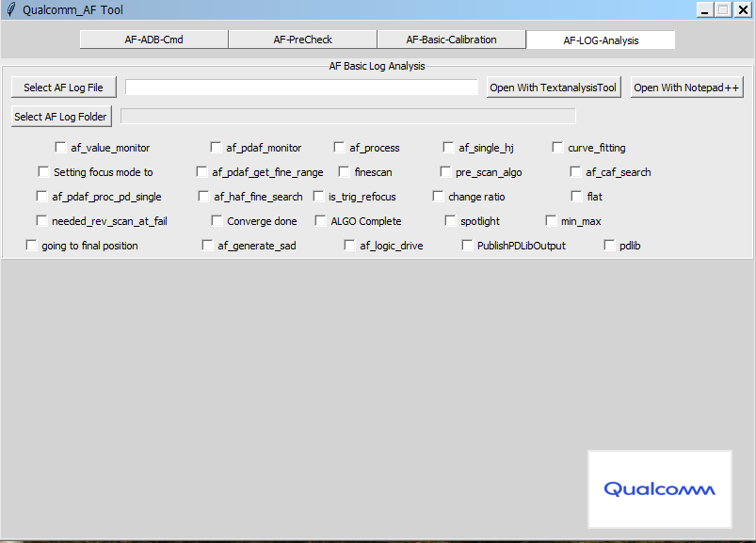Screen dimensions: 756x543
Task: Enable the PublishPDLibOutput checkbox
Action: tap(468, 246)
